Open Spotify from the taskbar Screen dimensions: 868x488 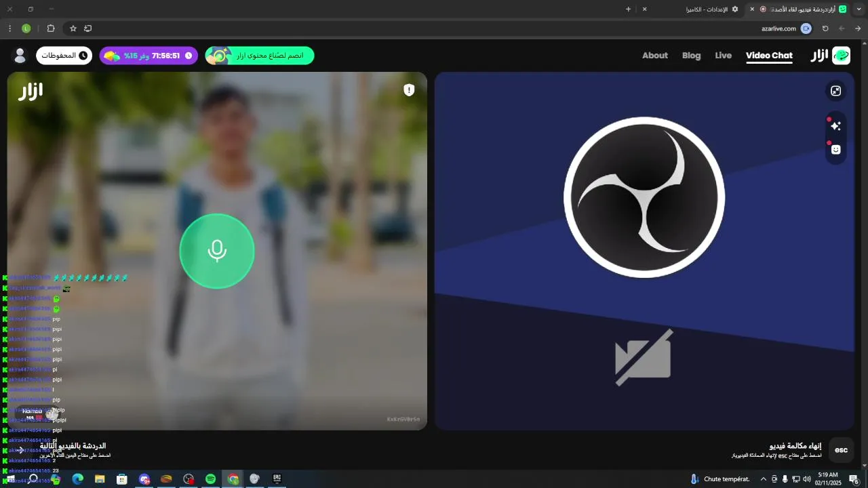coord(210,479)
